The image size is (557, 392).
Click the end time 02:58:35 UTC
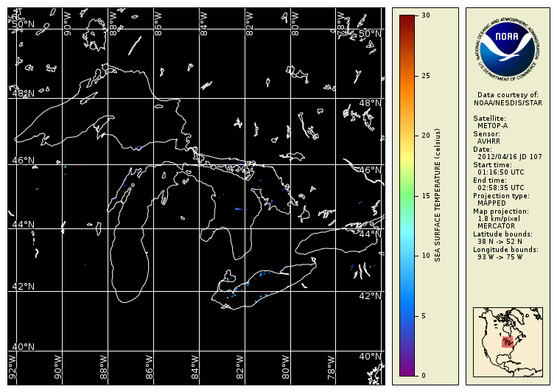[x=500, y=188]
